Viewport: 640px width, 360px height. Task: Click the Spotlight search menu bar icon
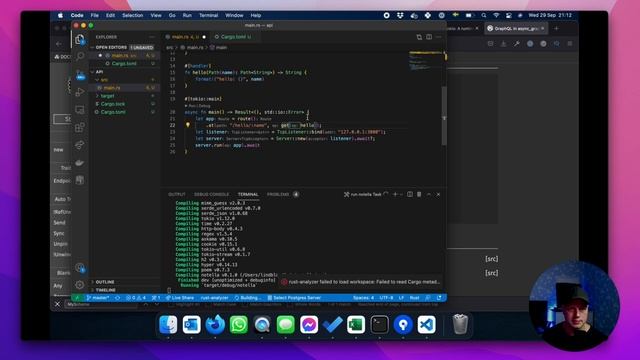pos(484,15)
